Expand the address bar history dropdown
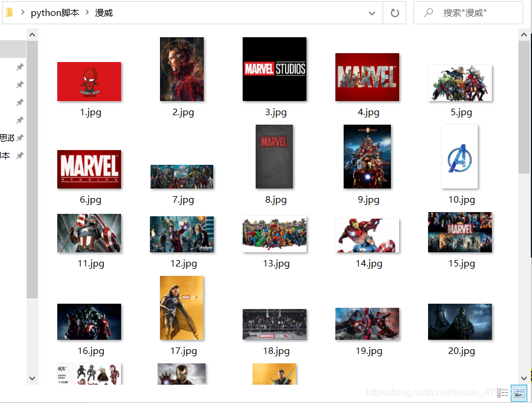Viewport: 532px width, 403px height. pos(372,13)
